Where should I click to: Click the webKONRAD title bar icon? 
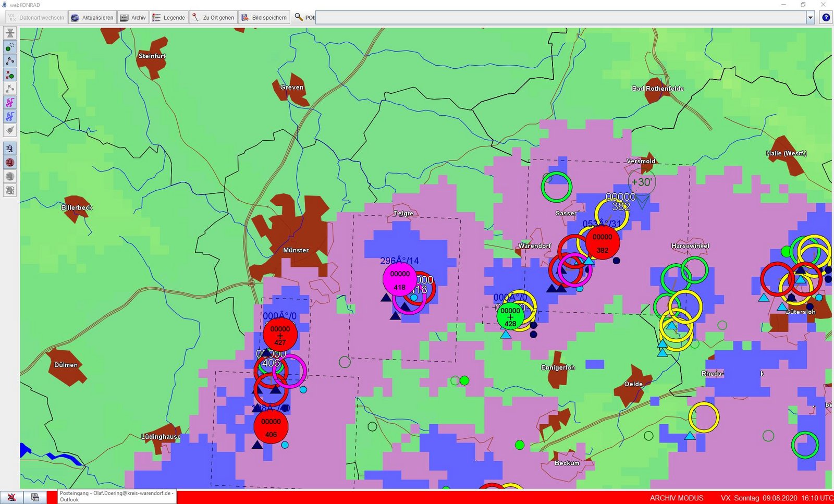coord(4,5)
